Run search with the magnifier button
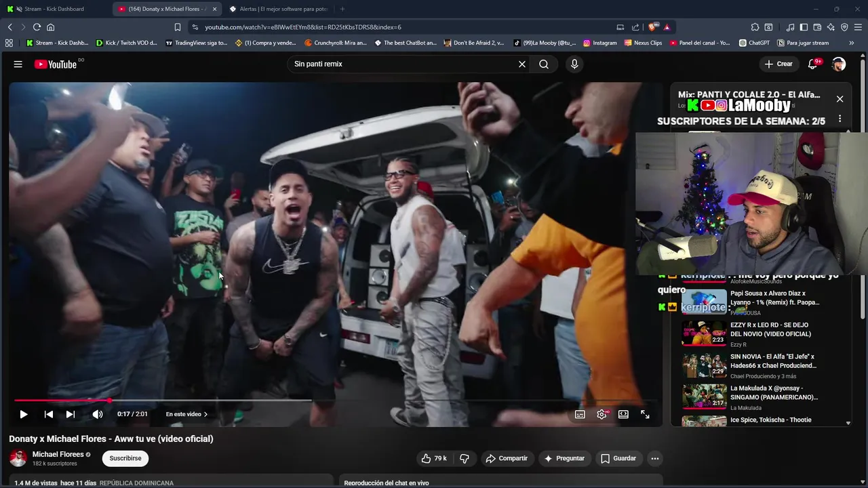 coord(544,64)
